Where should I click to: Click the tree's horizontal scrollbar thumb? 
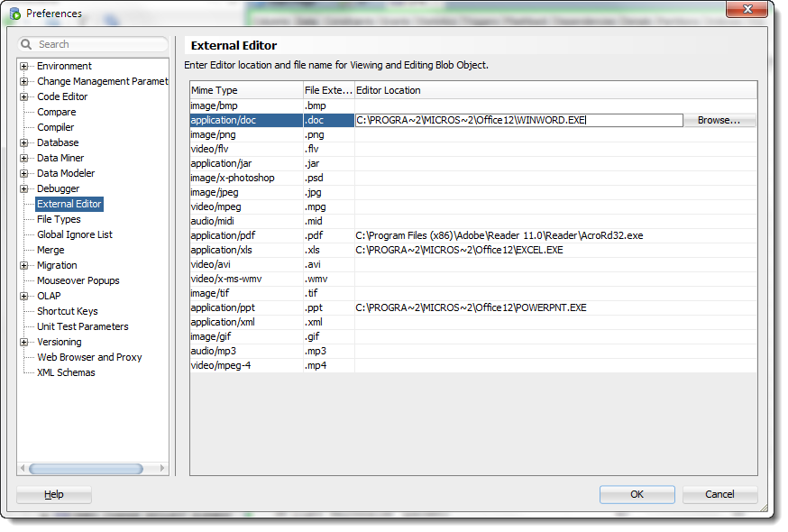pyautogui.click(x=86, y=469)
